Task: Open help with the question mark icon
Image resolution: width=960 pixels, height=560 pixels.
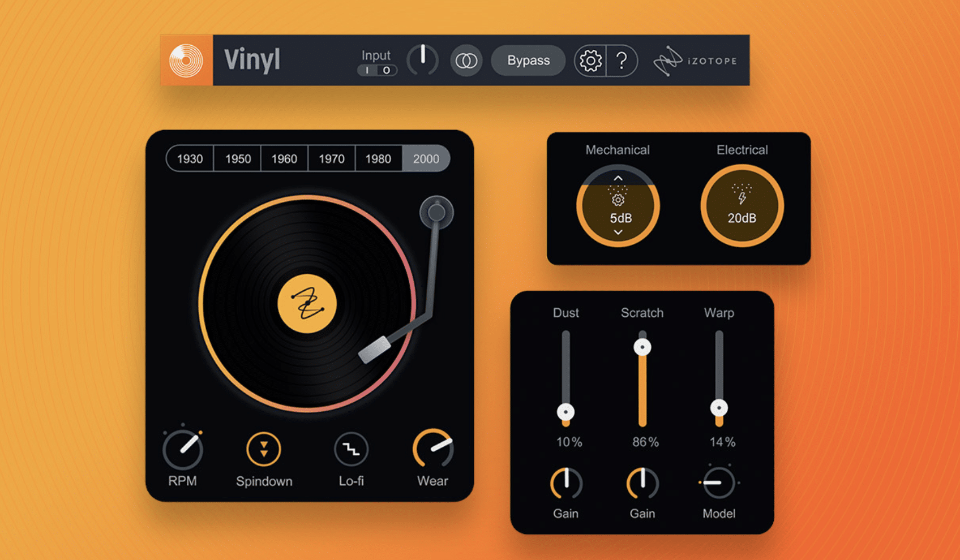Action: (622, 61)
